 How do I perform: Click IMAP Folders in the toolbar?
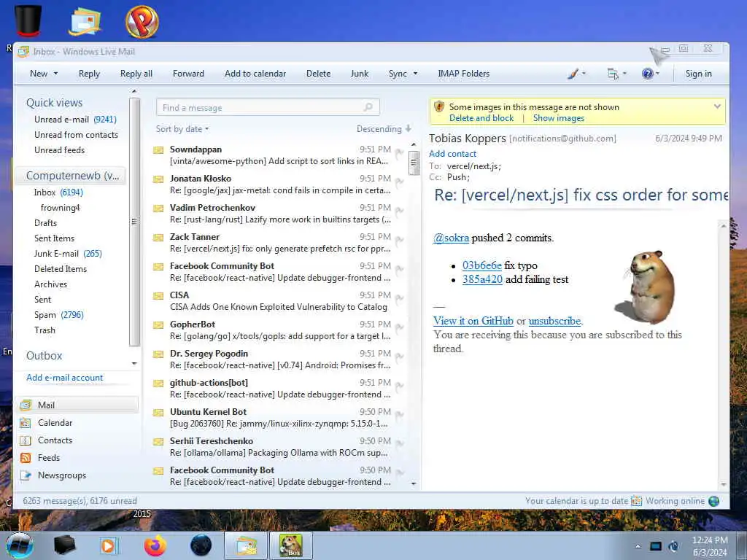click(463, 74)
